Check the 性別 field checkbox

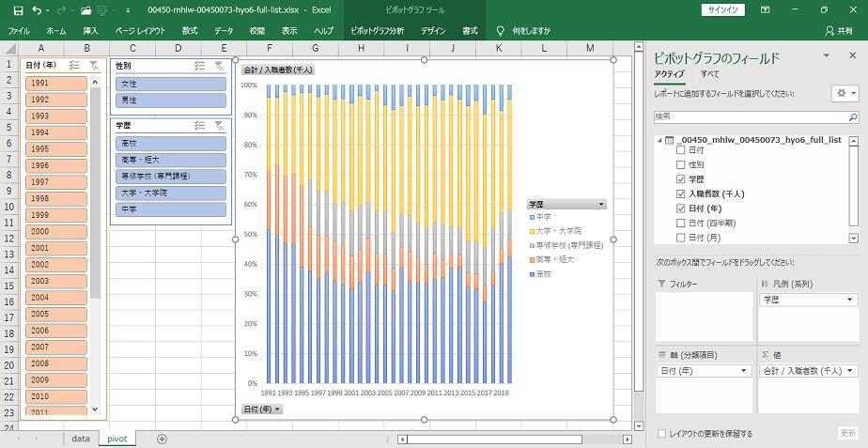click(681, 164)
